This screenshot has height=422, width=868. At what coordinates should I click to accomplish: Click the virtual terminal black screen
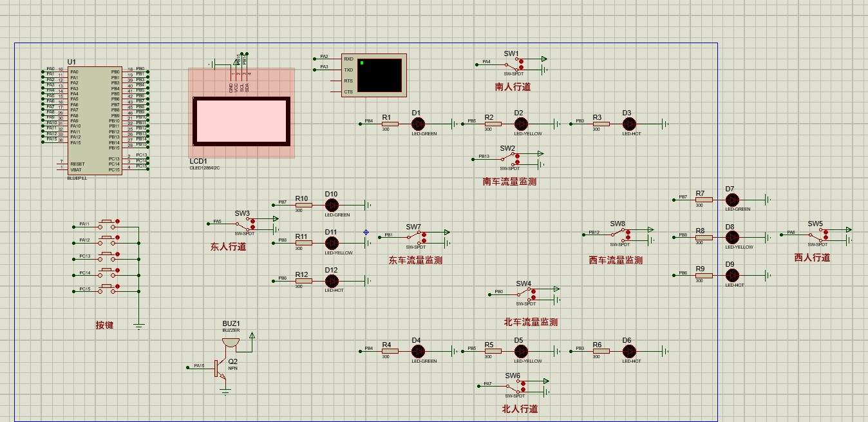380,75
